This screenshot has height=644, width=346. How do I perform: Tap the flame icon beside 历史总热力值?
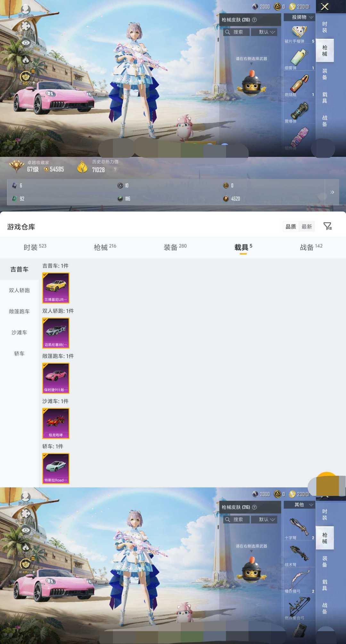tap(82, 166)
